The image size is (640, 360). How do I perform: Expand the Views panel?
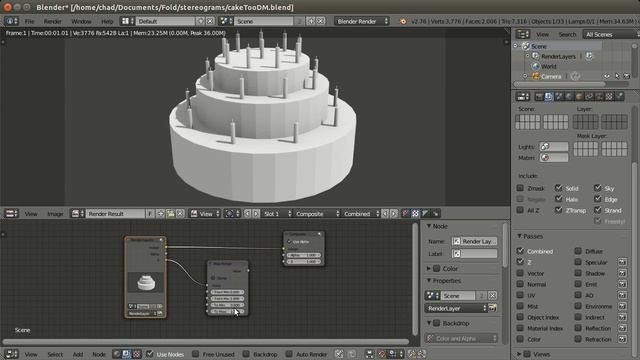[x=520, y=354]
